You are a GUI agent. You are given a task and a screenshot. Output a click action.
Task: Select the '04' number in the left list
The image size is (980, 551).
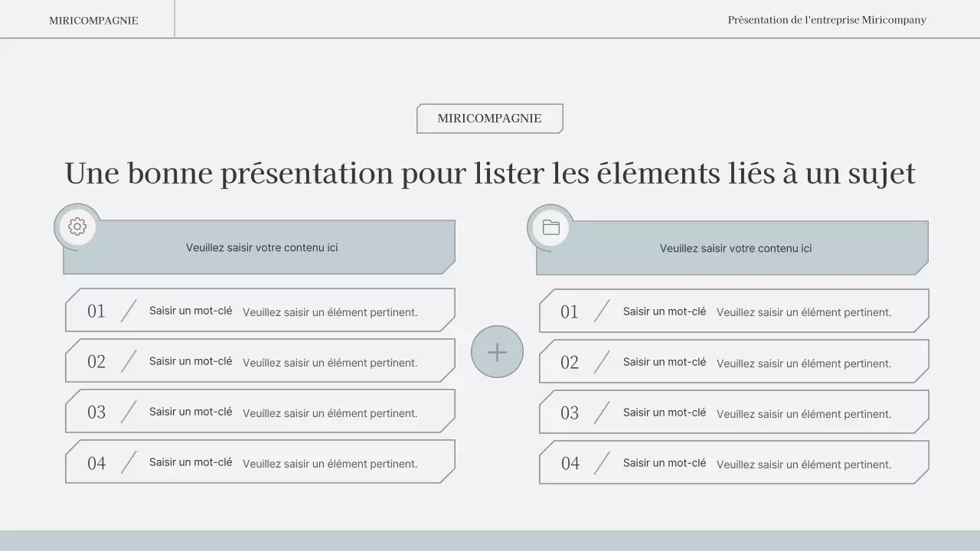[x=96, y=462]
